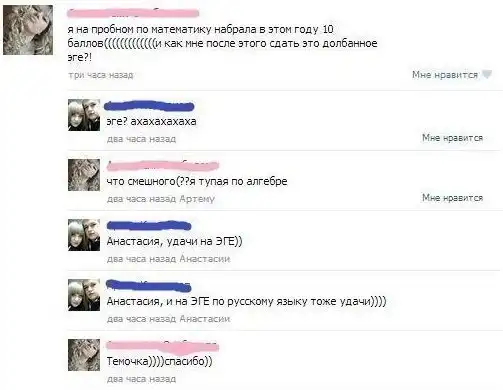Open the main post author's avatar
503x390 pixels.
(28, 30)
